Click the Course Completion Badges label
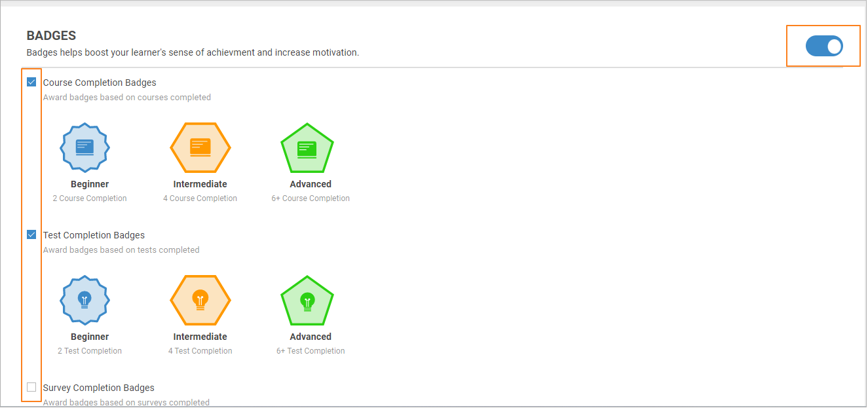 click(100, 83)
